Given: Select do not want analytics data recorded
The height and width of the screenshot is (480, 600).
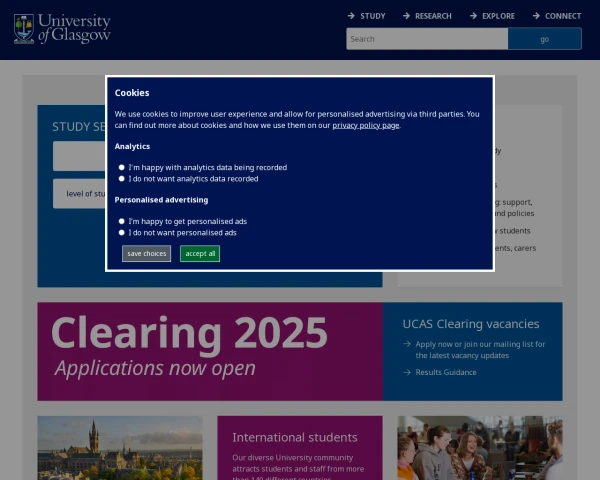Looking at the screenshot, I should pos(122,179).
